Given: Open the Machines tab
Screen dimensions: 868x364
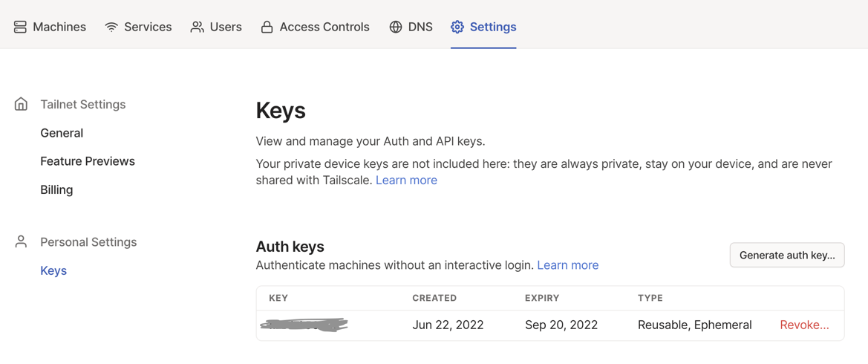Looking at the screenshot, I should coord(50,27).
